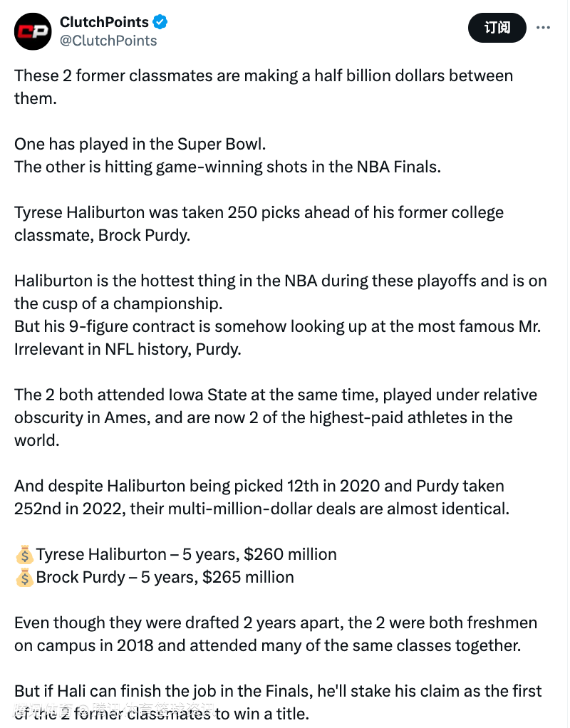Open the ClutchPoints display name link
570x728 pixels.
[x=104, y=22]
